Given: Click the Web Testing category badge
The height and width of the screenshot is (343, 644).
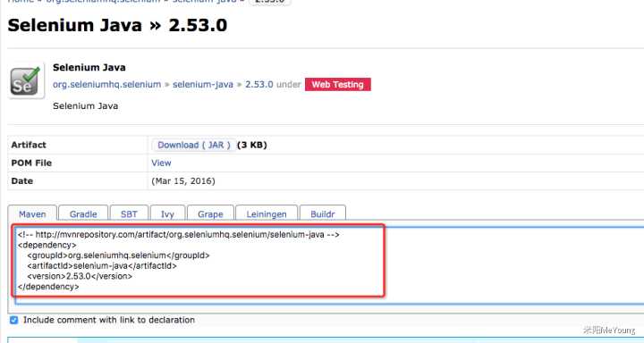Looking at the screenshot, I should tap(337, 85).
